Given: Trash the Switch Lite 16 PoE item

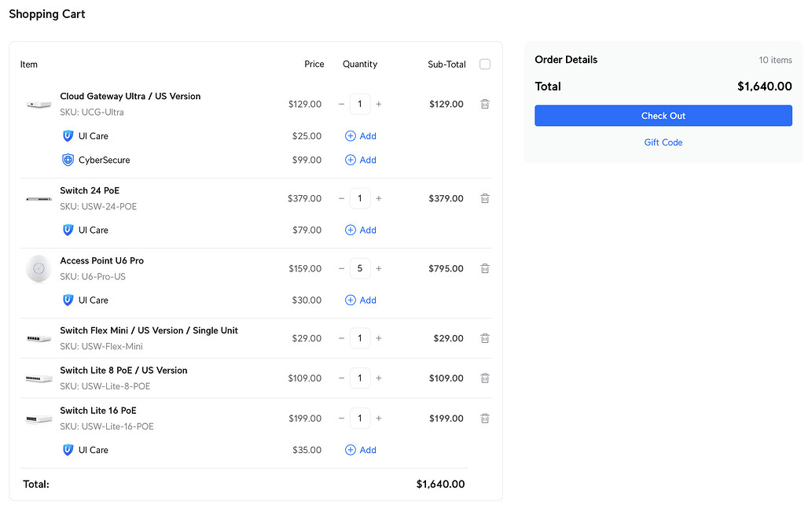Looking at the screenshot, I should (485, 418).
